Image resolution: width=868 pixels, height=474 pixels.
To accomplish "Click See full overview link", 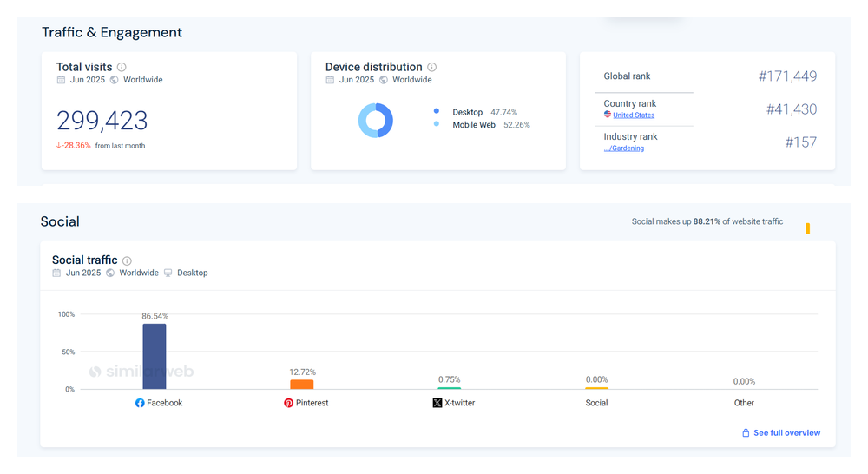I will pyautogui.click(x=786, y=432).
